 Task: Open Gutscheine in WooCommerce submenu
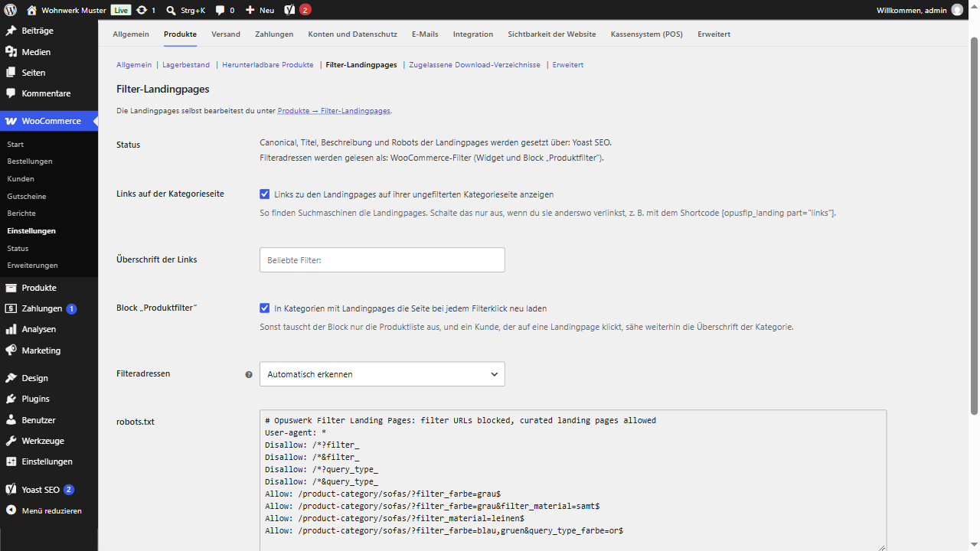(x=27, y=196)
